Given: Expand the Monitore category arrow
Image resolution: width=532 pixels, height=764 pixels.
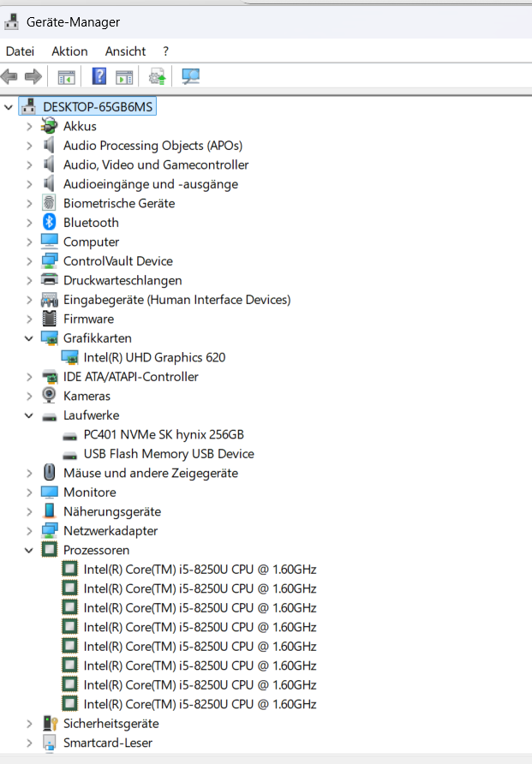Looking at the screenshot, I should coord(29,492).
